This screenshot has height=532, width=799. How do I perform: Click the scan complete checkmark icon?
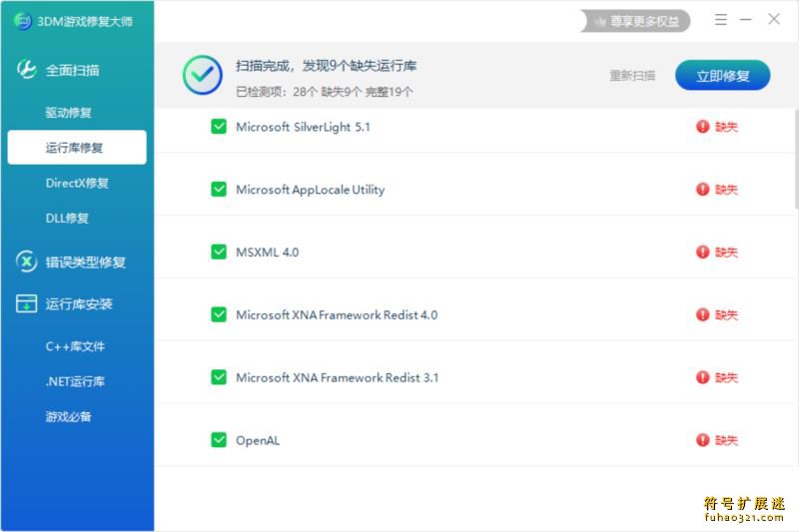[x=203, y=75]
